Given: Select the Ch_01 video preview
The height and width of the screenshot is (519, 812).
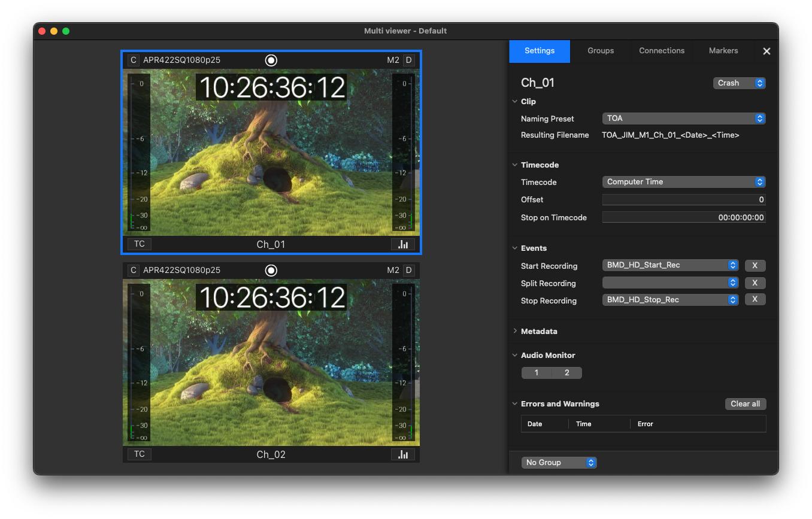Looking at the screenshot, I should click(271, 152).
